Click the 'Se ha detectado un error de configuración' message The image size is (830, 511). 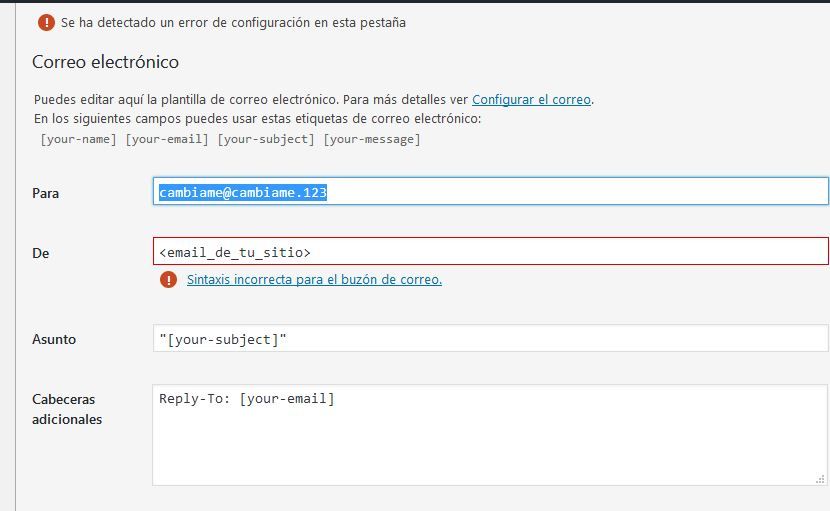coord(233,23)
